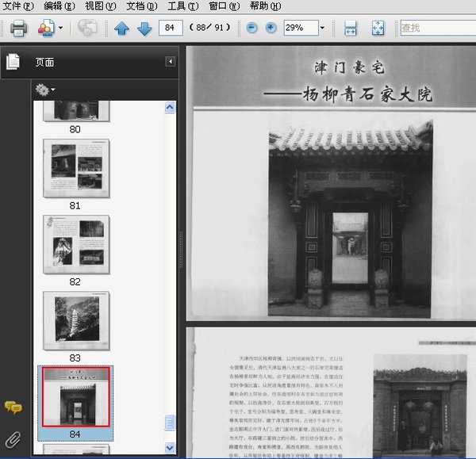Toggle the Pages panel icon in sidebar

click(13, 62)
